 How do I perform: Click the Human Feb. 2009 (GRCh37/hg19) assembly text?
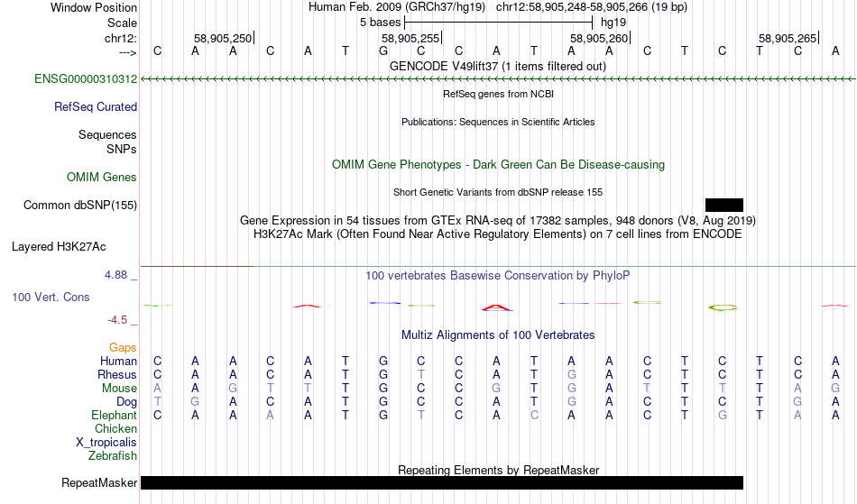tap(397, 7)
